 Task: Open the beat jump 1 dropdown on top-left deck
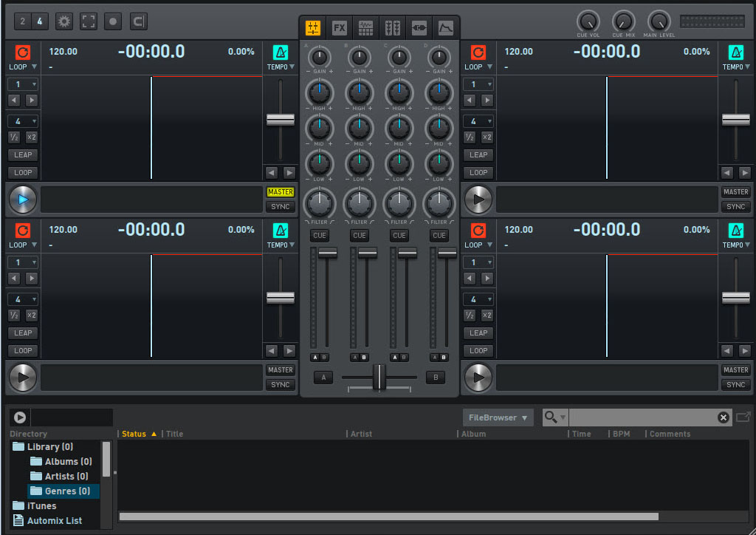point(23,84)
